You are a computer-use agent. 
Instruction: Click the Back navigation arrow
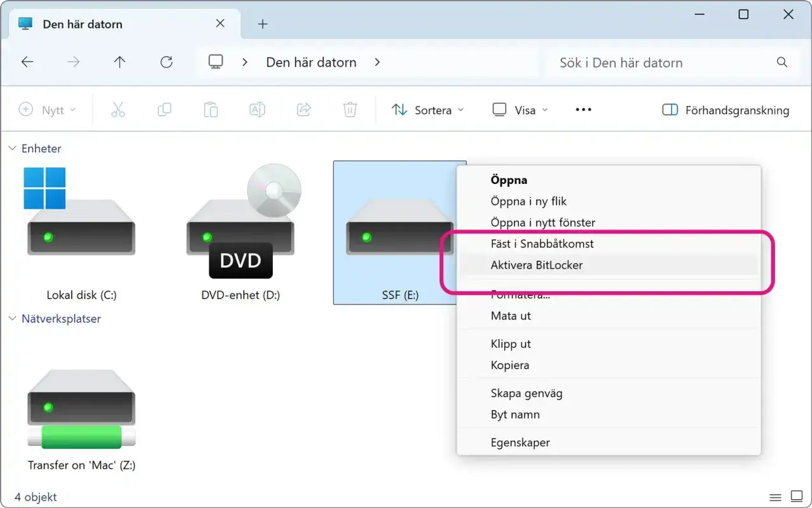point(27,62)
